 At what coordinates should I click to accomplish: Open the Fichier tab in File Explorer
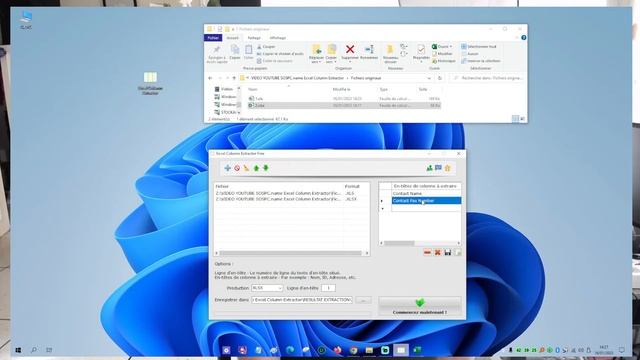click(x=213, y=38)
